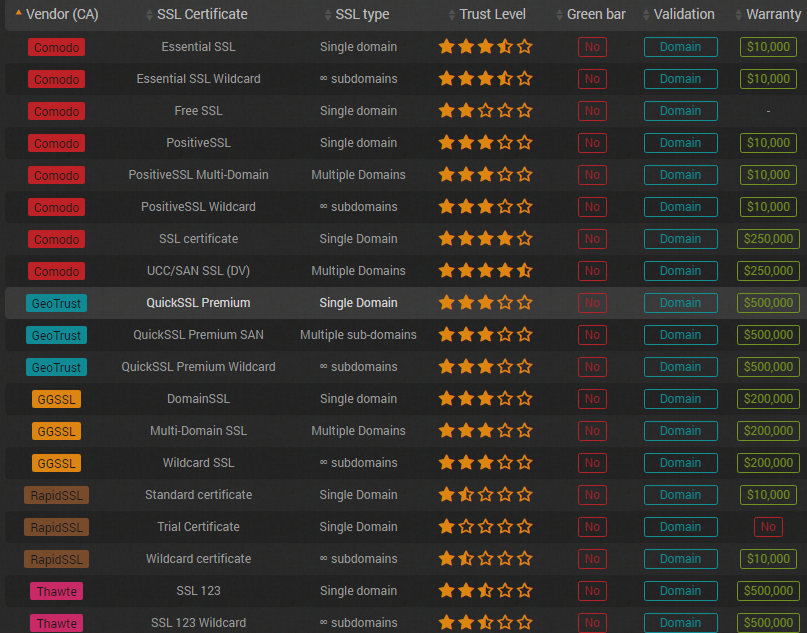Select Free SSL certificate name
807x633 pixels.
[x=199, y=111]
